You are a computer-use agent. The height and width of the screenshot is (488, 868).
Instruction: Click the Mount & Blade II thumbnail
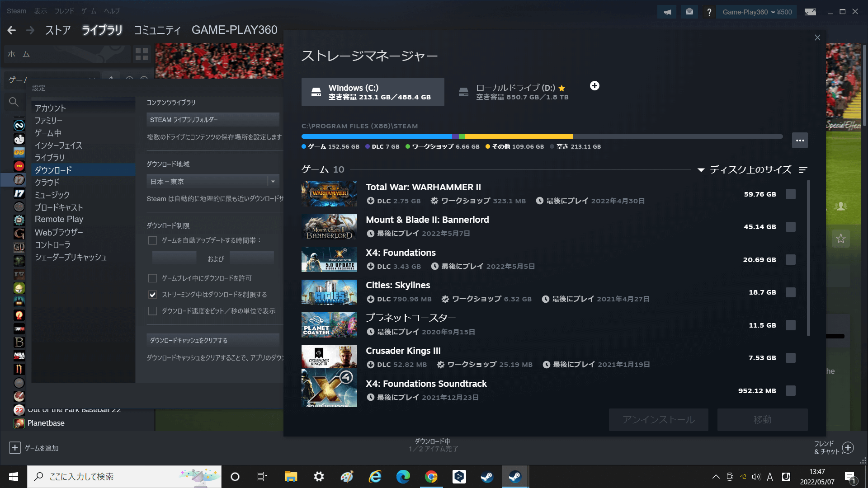(329, 227)
